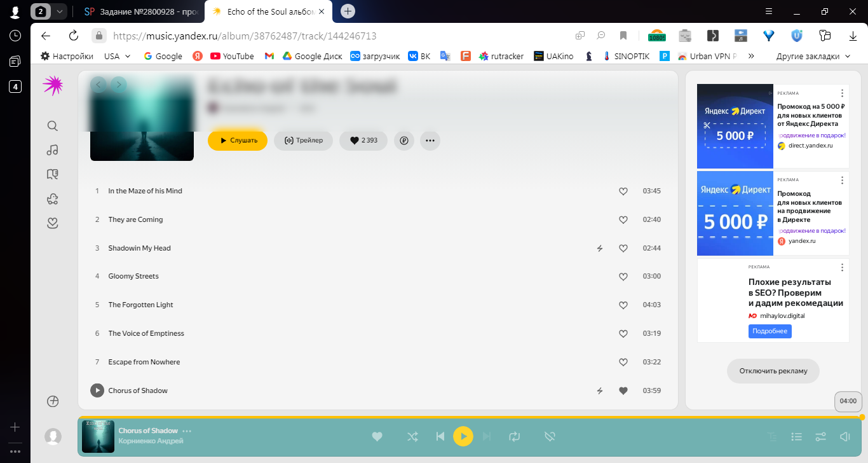Open menu of mihaylov.digital ad
Viewport: 868px width, 463px height.
(843, 267)
